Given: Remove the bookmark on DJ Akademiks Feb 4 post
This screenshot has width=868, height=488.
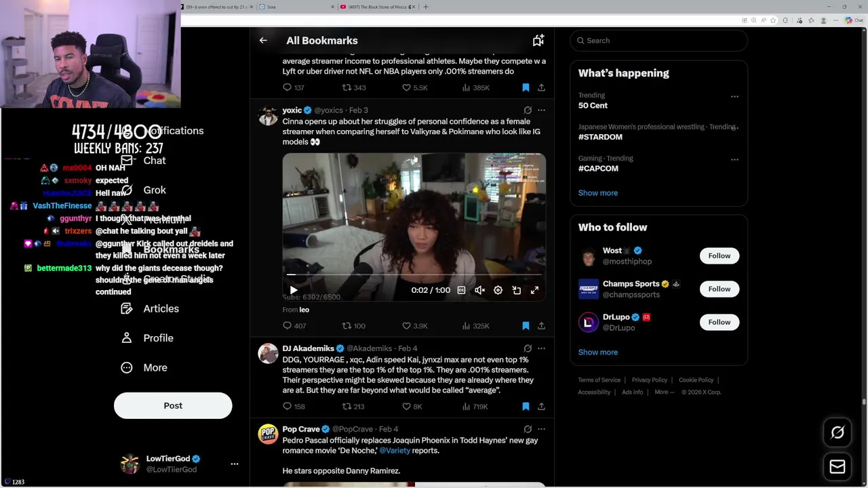Looking at the screenshot, I should (526, 407).
